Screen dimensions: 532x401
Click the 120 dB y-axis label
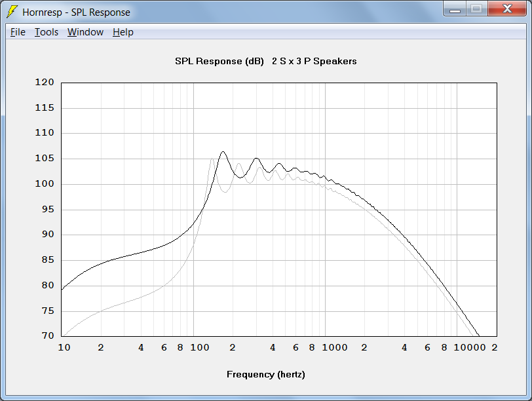point(45,82)
